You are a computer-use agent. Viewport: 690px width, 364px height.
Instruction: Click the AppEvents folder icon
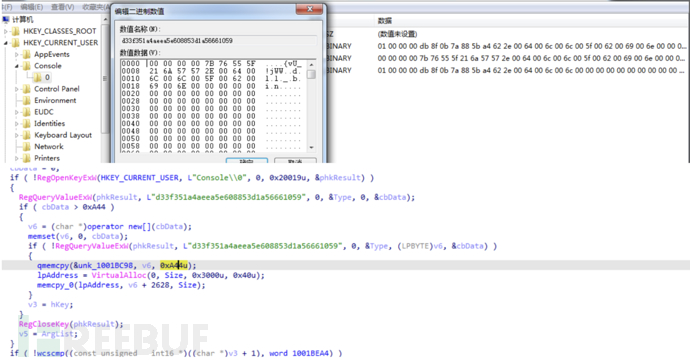point(27,54)
